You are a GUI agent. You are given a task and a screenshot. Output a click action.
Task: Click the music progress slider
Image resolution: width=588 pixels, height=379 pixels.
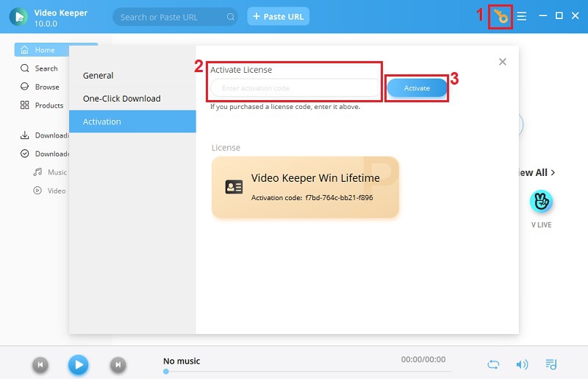307,372
